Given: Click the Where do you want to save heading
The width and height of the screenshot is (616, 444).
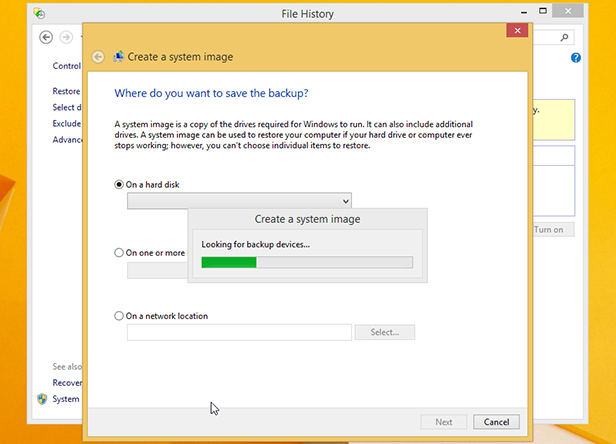Looking at the screenshot, I should pyautogui.click(x=211, y=93).
